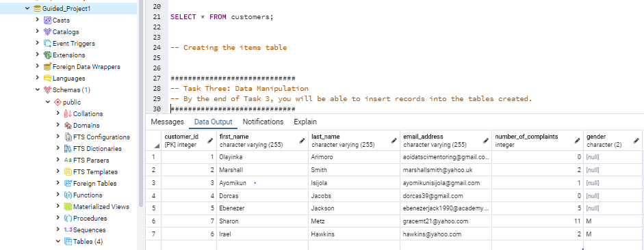644x250 pixels.
Task: Open the Explain tab
Action: 305,122
